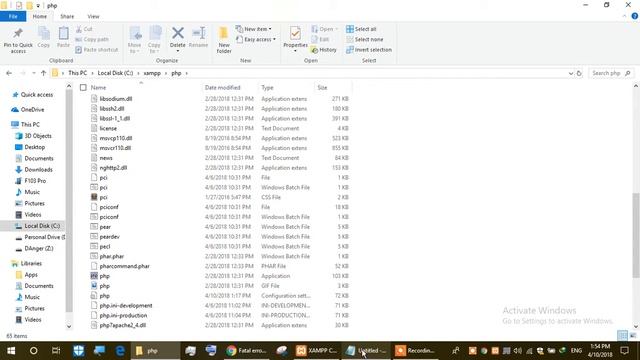The width and height of the screenshot is (640, 360).
Task: Open Microsoft Edge from taskbar
Action: (x=120, y=351)
